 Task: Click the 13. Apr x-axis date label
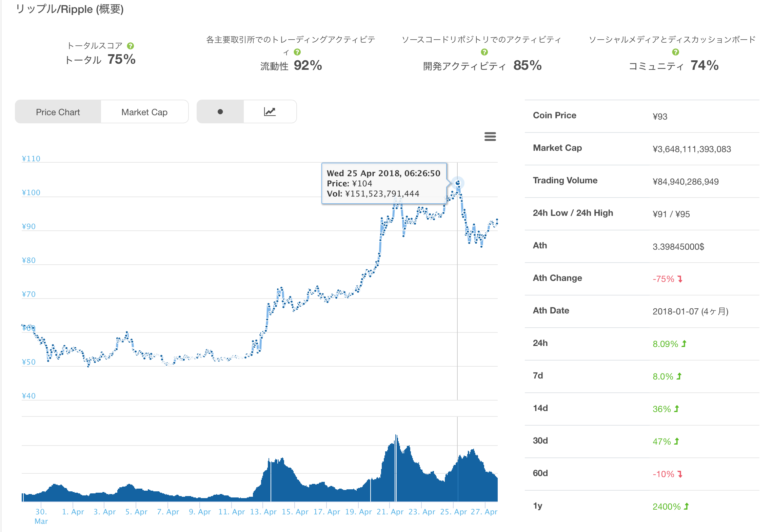coord(263,512)
